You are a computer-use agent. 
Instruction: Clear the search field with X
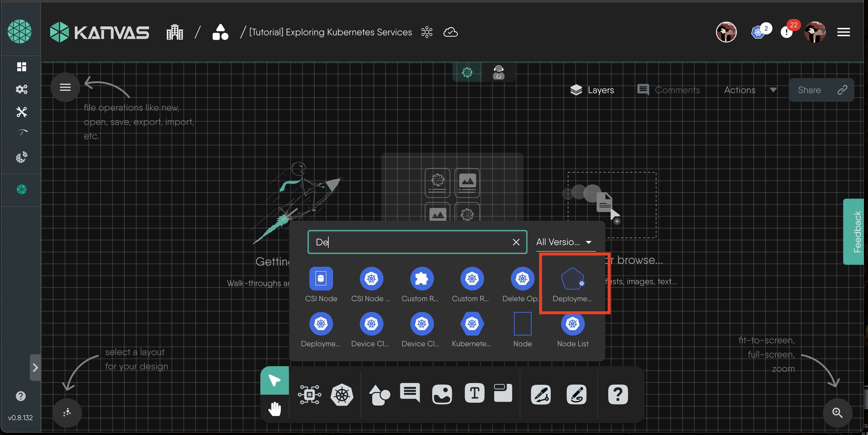pyautogui.click(x=516, y=242)
